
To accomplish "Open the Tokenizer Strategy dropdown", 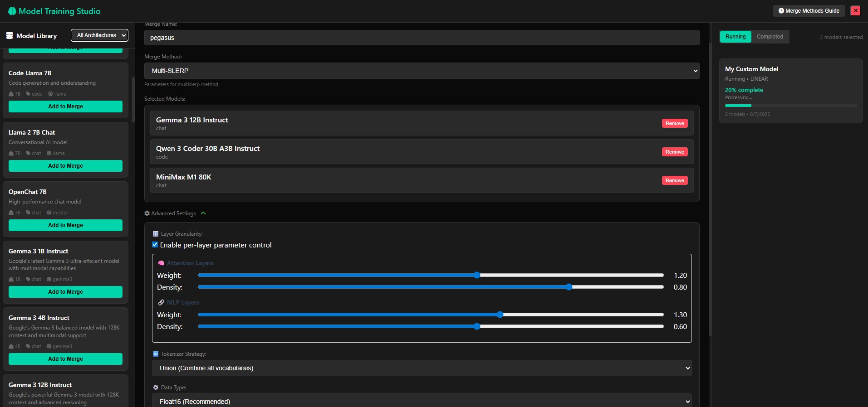I will pyautogui.click(x=422, y=368).
